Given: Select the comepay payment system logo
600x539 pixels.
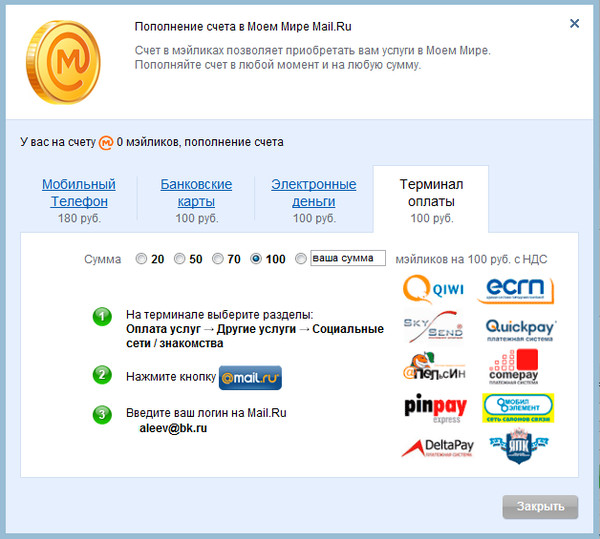Looking at the screenshot, I should pos(514,366).
